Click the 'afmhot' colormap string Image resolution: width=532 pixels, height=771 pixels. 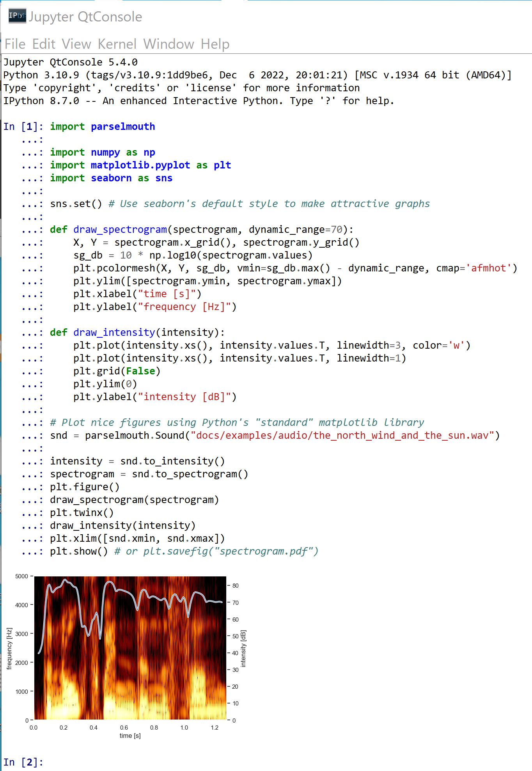click(488, 268)
